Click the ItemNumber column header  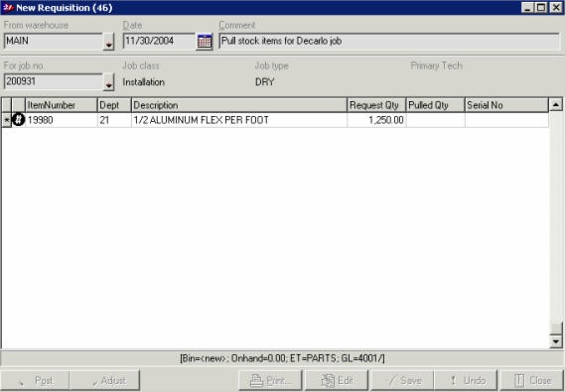click(62, 105)
